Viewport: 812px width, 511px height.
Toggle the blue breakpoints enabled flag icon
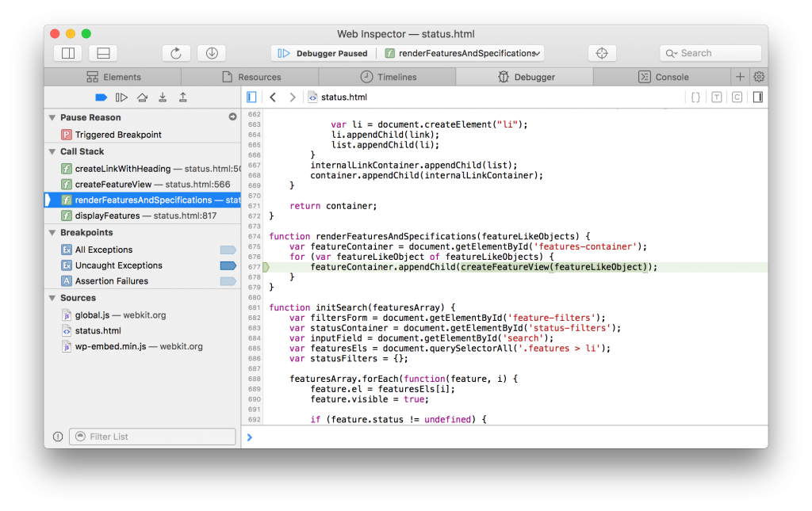(101, 97)
